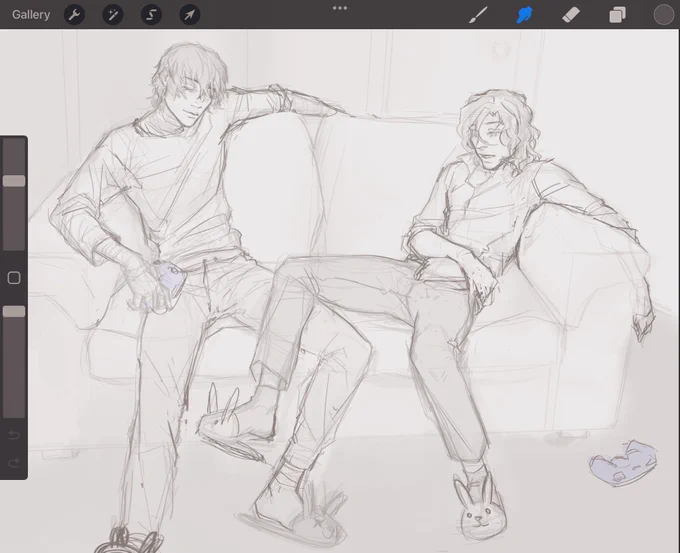
Task: Redo the stroke with sidebar arrow
Action: [x=14, y=463]
